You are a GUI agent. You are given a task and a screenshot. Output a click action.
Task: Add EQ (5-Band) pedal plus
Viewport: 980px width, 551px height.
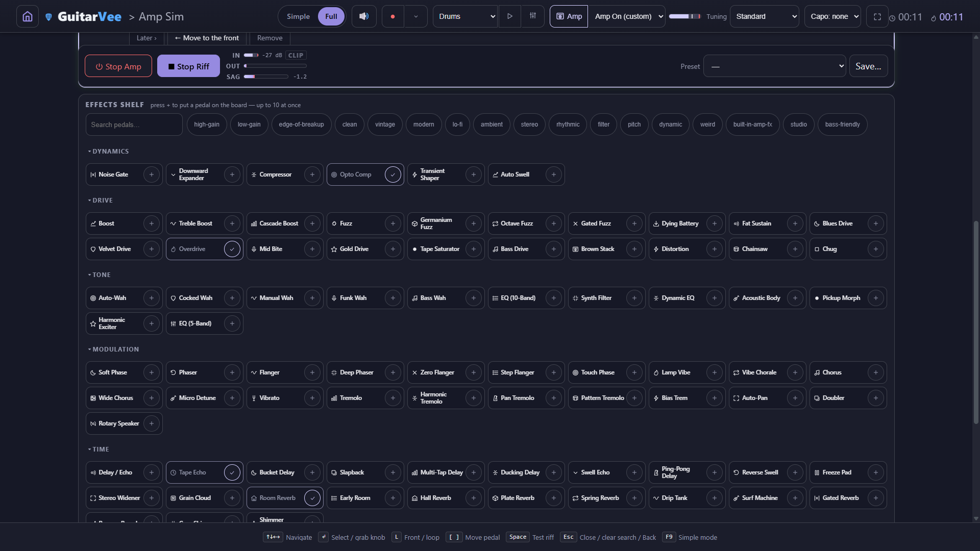[x=232, y=323]
